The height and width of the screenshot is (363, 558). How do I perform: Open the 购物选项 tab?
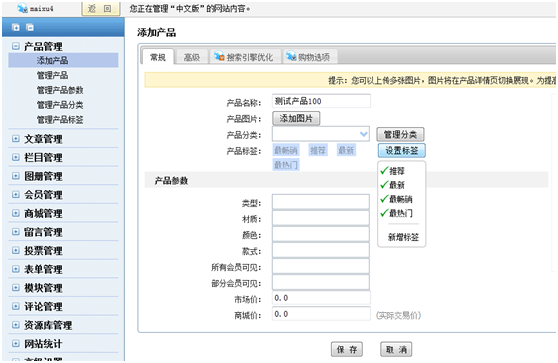point(310,57)
